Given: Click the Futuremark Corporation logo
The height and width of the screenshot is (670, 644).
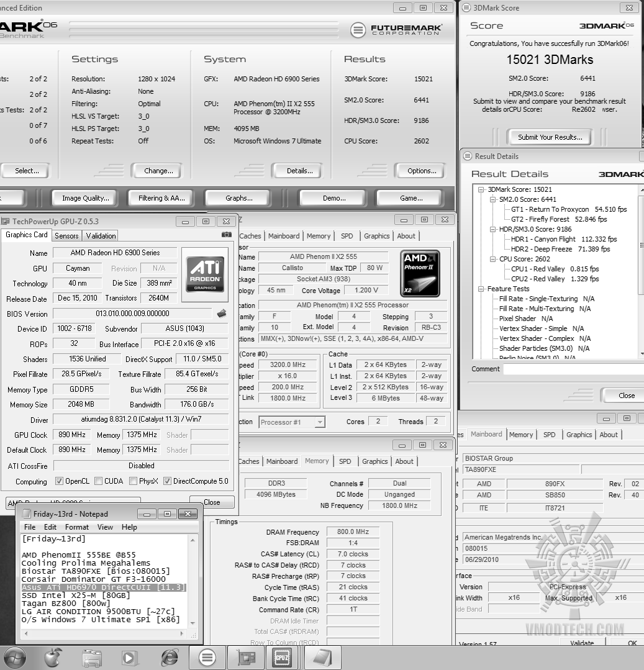Looking at the screenshot, I should [x=396, y=29].
